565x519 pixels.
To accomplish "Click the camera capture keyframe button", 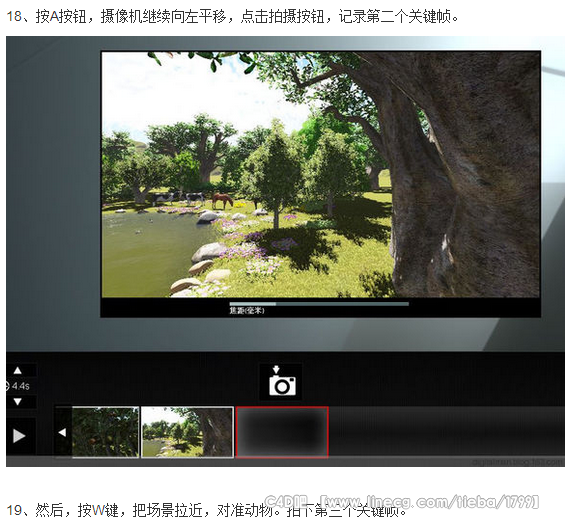I will tap(281, 381).
